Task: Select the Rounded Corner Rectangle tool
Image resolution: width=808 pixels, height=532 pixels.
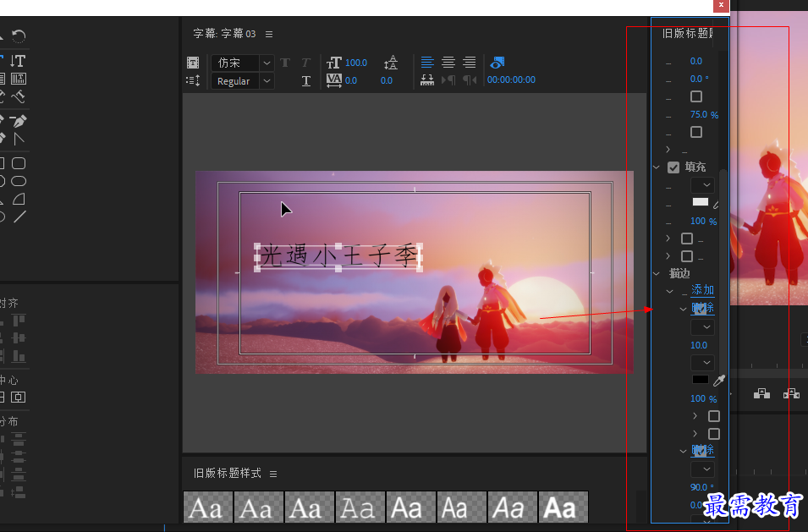Action: click(x=19, y=163)
